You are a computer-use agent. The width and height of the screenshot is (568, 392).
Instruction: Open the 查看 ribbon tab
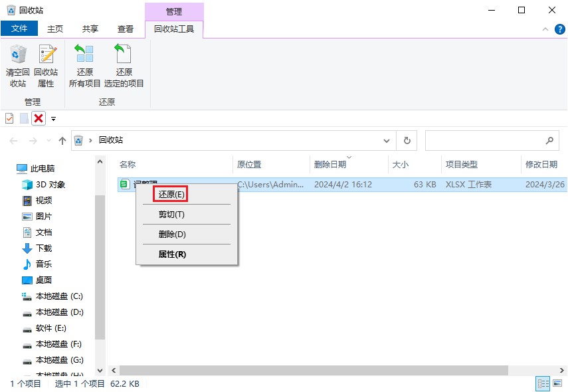[x=126, y=29]
